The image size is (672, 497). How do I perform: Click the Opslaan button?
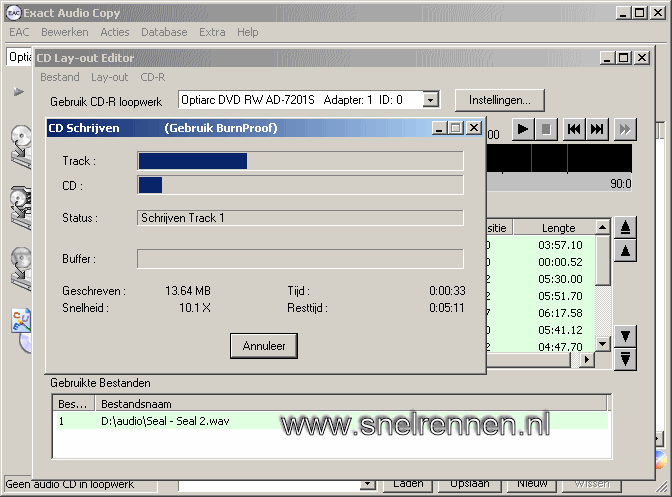[470, 484]
